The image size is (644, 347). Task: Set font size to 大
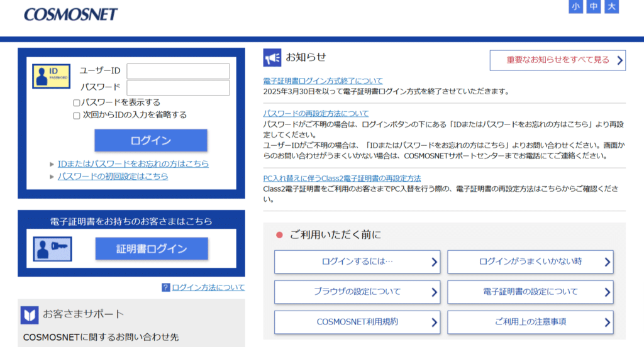(611, 7)
